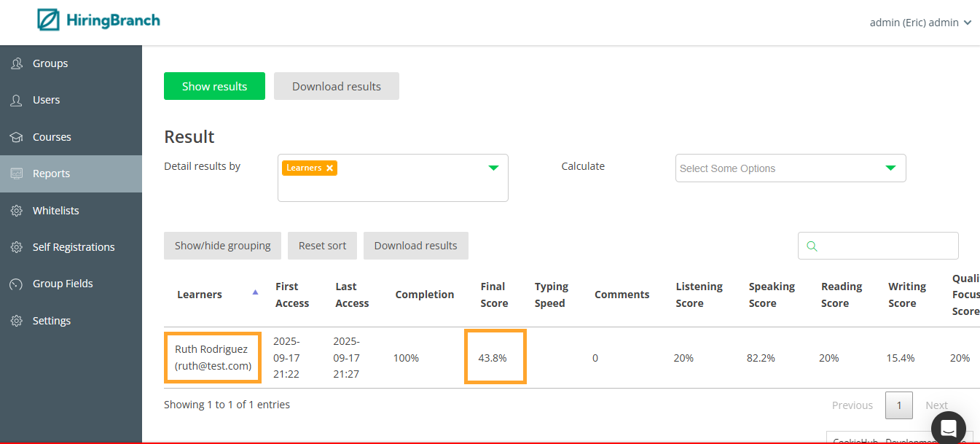
Task: Go to Settings in the sidebar
Action: [x=51, y=321]
